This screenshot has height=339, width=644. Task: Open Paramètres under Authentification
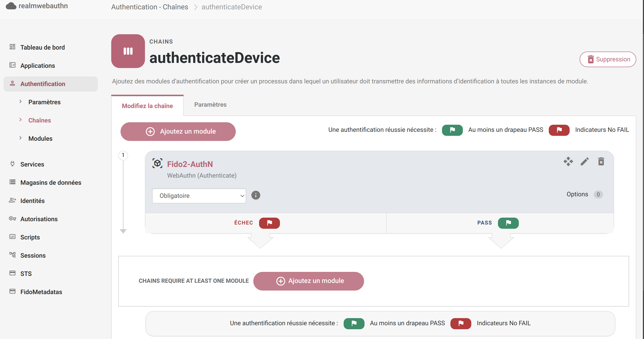coord(44,102)
